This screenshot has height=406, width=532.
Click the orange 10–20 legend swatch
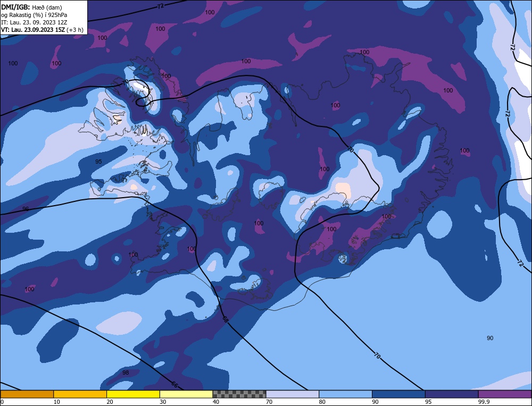80,394
